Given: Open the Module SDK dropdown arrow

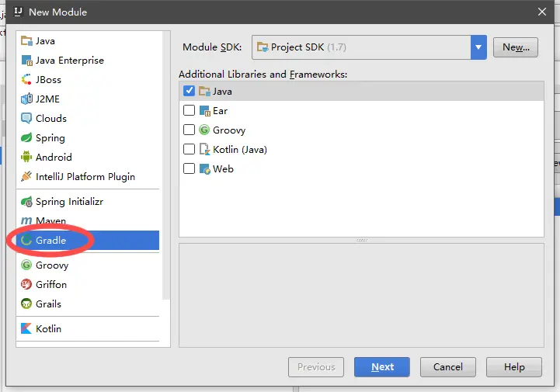Looking at the screenshot, I should [x=478, y=47].
